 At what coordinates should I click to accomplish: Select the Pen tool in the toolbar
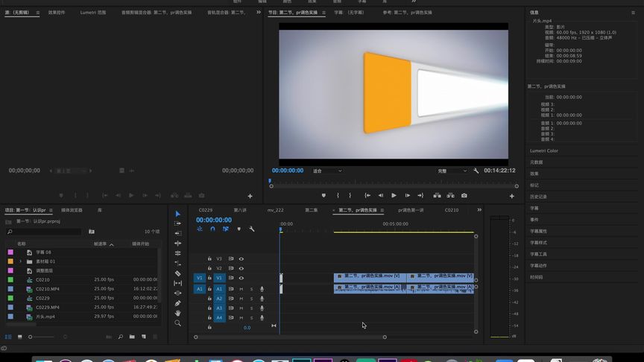pyautogui.click(x=177, y=303)
